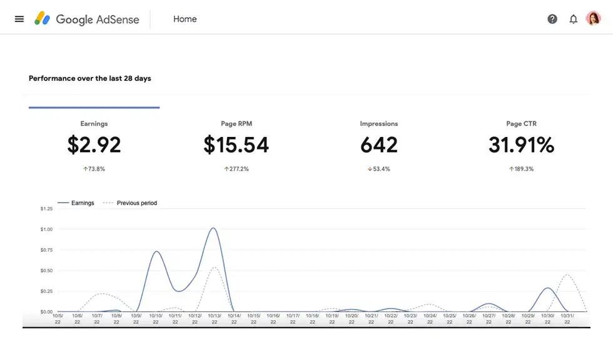Click the Impressions down 53.4% indicator
Viewport: 613px width, 364px height.
tap(379, 169)
